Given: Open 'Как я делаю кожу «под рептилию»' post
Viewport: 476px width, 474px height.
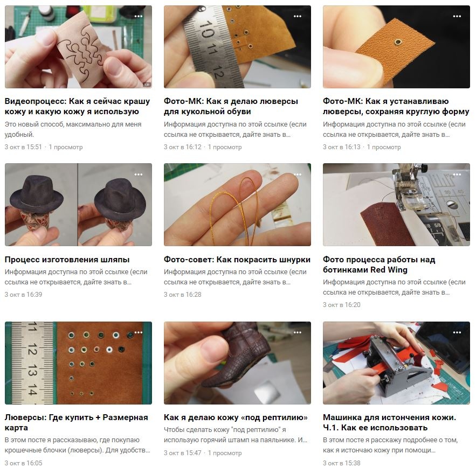Looking at the screenshot, I should [236, 417].
